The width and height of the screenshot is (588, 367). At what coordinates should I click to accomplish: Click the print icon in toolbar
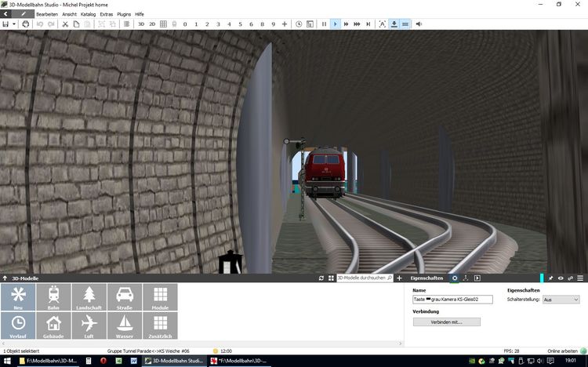coord(26,24)
